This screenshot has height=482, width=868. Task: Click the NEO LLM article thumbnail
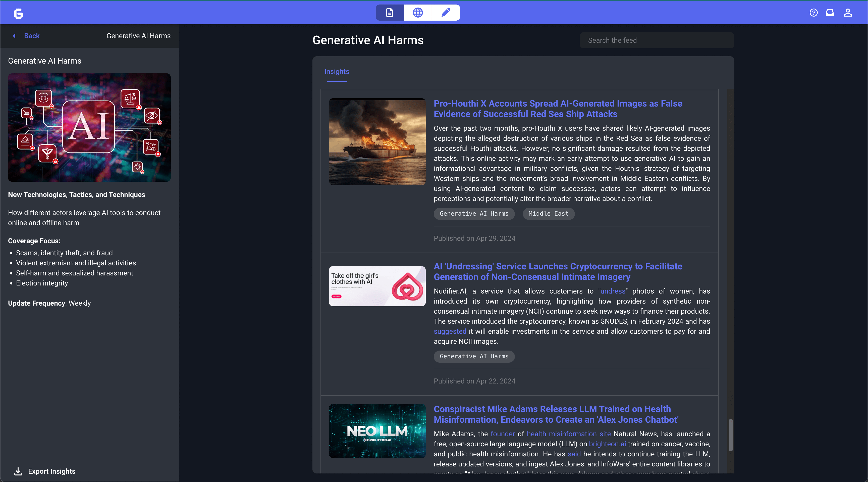click(x=377, y=431)
